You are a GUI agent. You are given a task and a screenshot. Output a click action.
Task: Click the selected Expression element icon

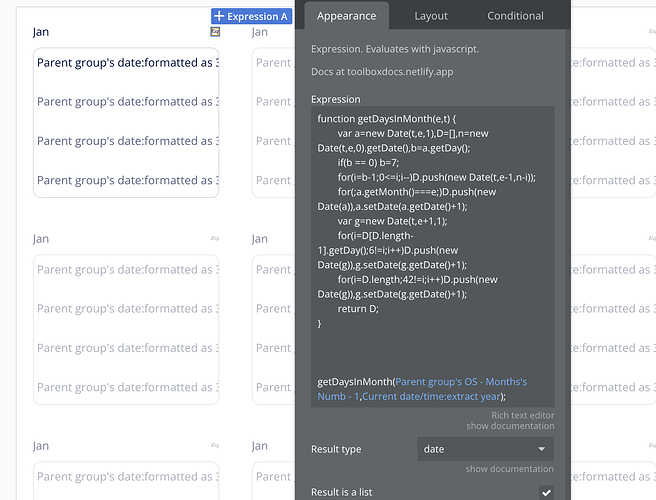pos(215,32)
